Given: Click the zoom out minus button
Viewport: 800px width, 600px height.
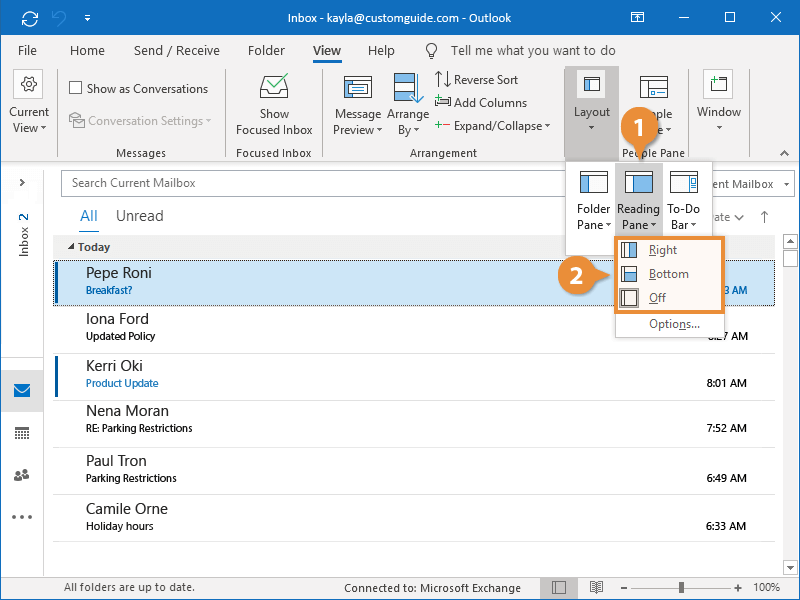Looking at the screenshot, I should [x=623, y=588].
